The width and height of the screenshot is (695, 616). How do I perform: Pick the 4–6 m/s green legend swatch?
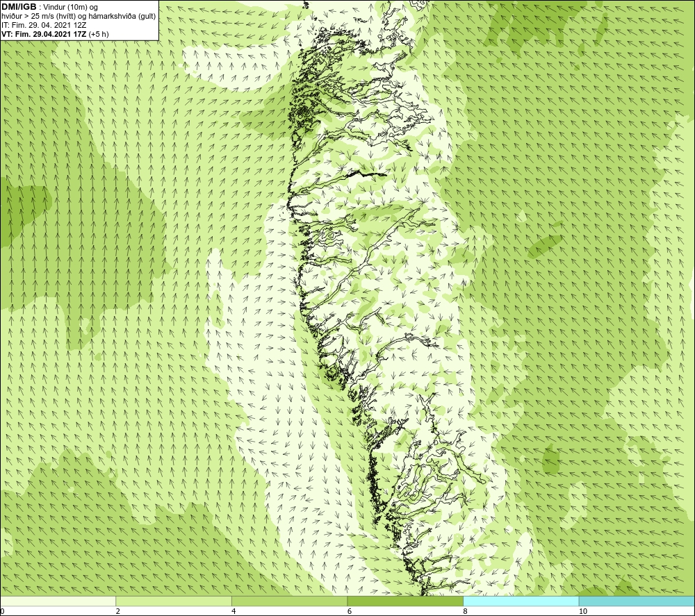(x=289, y=601)
